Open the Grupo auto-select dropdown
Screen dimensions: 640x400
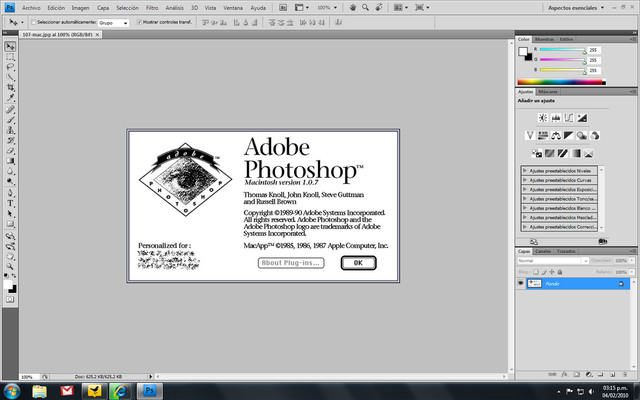click(x=113, y=23)
